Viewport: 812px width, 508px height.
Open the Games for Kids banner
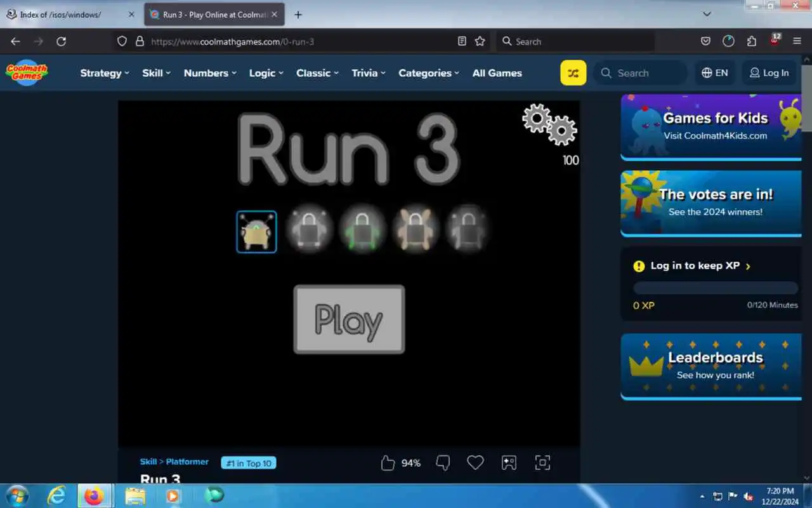[x=711, y=127]
